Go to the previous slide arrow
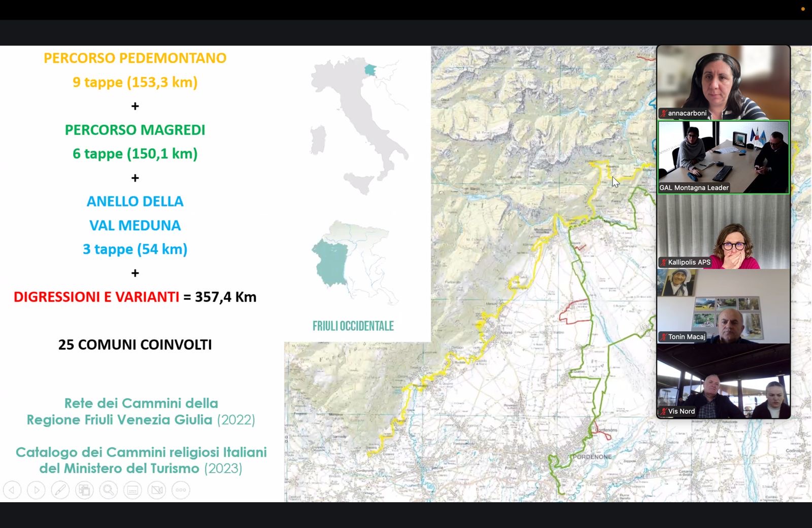The image size is (812, 528). [x=12, y=490]
